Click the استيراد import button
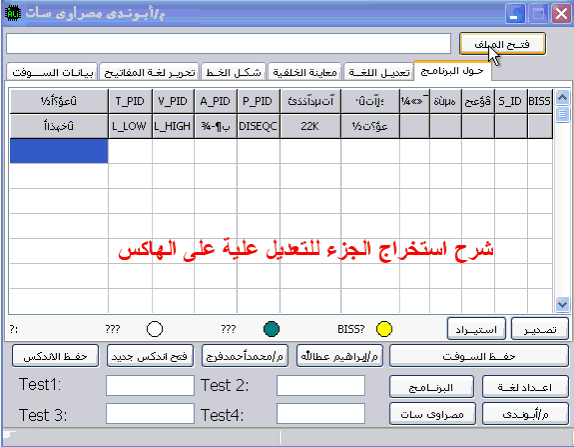This screenshot has height=447, width=574. [476, 329]
